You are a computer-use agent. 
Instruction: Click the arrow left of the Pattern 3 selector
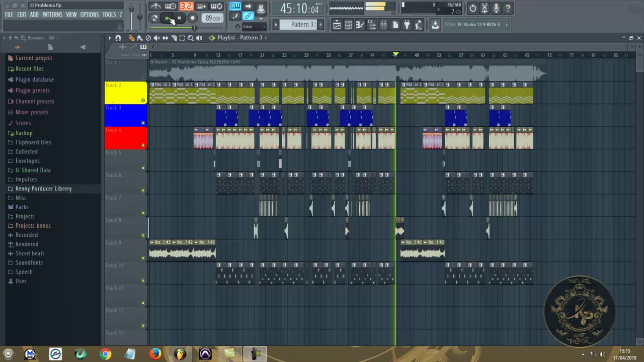[x=276, y=24]
